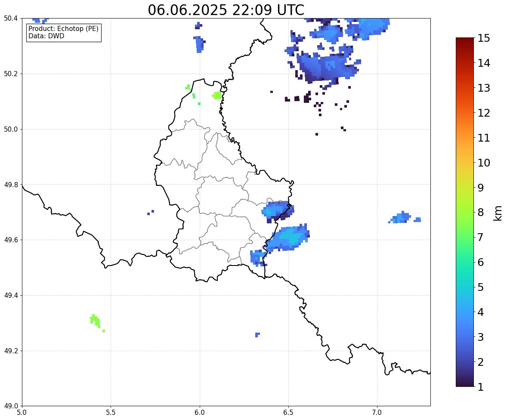Click the colorbar tick label 8
Viewport: 507px width, 420px height.
[x=481, y=213]
